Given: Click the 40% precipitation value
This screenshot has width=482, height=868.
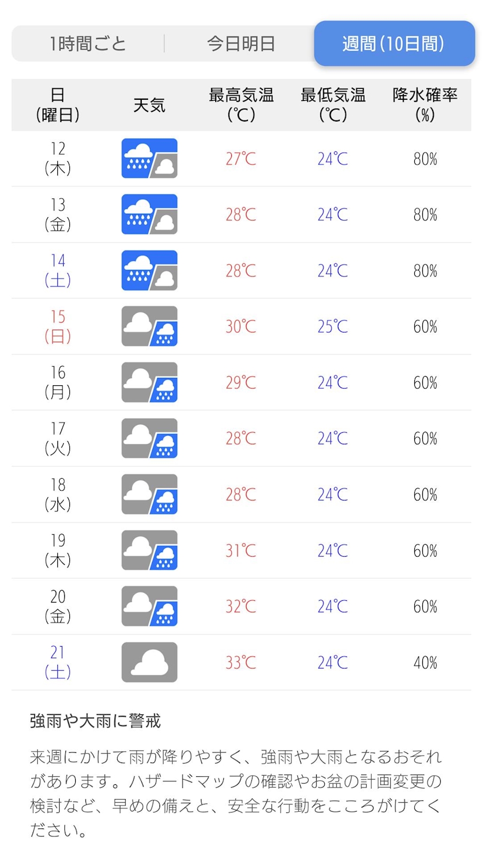Looking at the screenshot, I should pyautogui.click(x=425, y=663).
